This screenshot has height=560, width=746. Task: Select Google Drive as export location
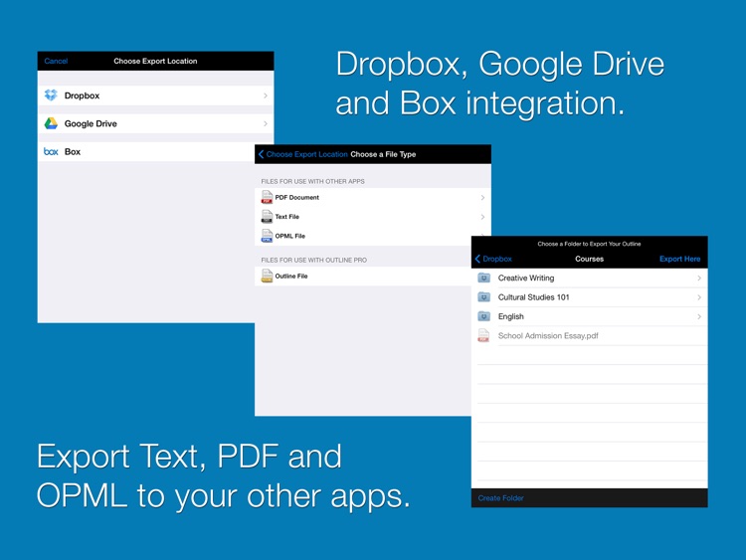(x=155, y=123)
